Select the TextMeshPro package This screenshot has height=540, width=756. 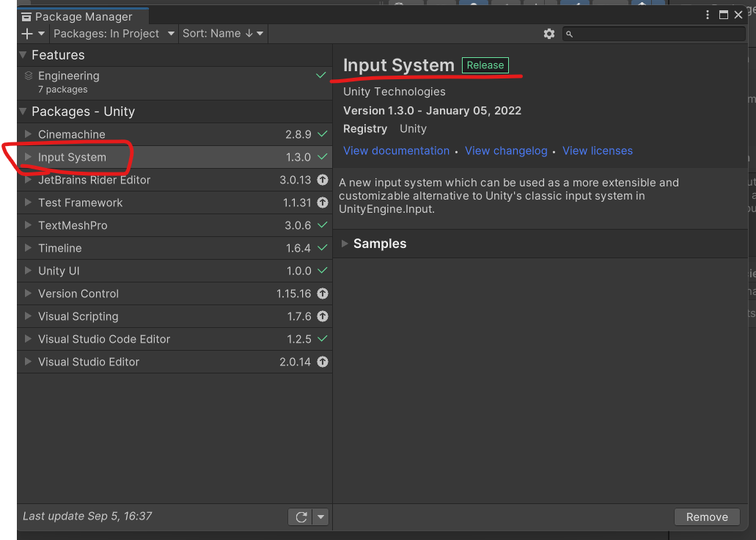[175, 225]
